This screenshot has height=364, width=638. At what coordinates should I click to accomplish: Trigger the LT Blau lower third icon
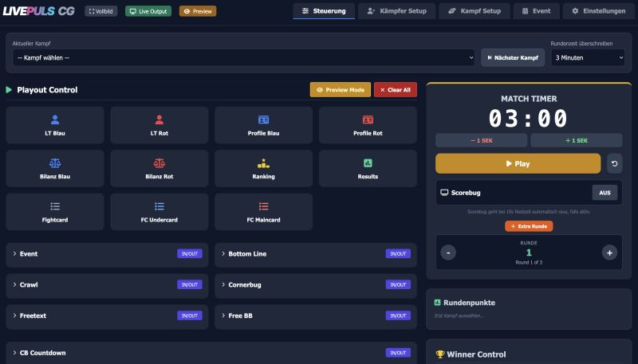(55, 119)
